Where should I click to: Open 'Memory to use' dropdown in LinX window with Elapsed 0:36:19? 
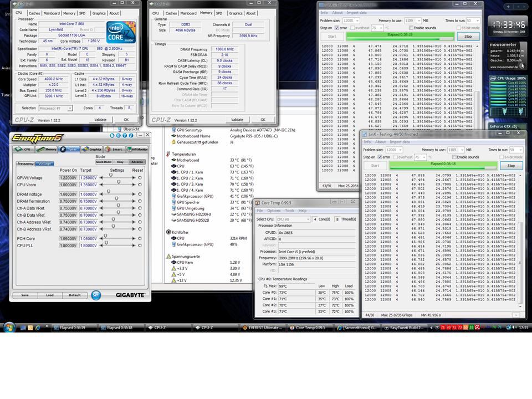pyautogui.click(x=412, y=21)
